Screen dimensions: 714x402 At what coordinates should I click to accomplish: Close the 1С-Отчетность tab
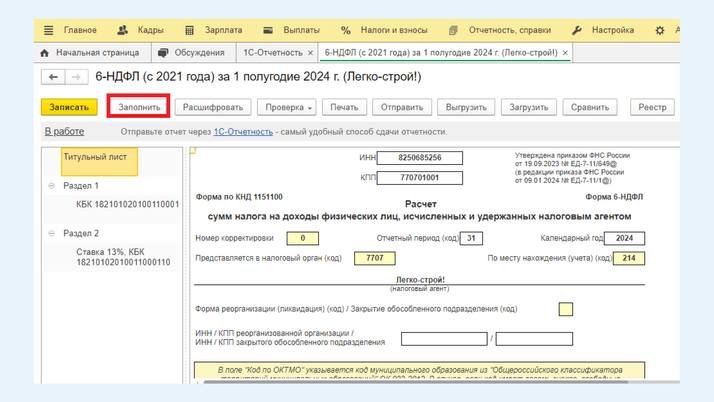tap(310, 53)
